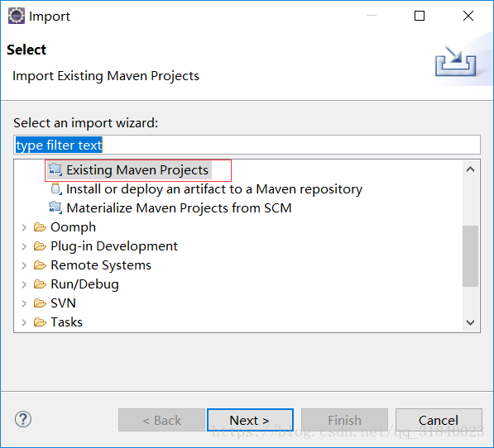
Task: Select the SVN label
Action: pos(64,303)
